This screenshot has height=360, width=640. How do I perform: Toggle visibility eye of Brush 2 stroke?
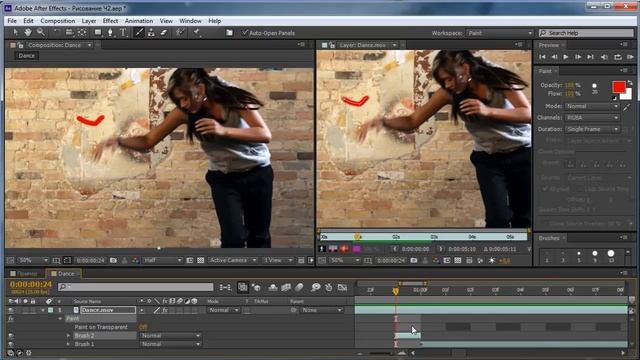tap(11, 336)
